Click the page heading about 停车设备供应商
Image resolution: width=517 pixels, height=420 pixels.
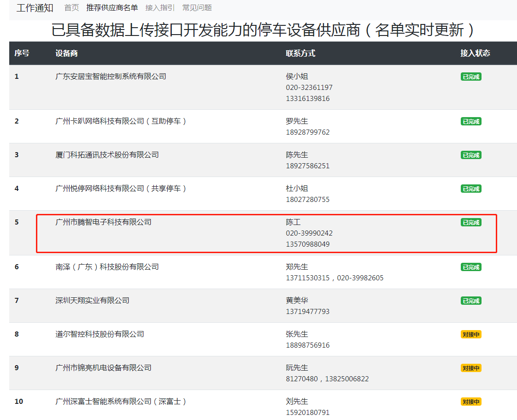coord(263,30)
